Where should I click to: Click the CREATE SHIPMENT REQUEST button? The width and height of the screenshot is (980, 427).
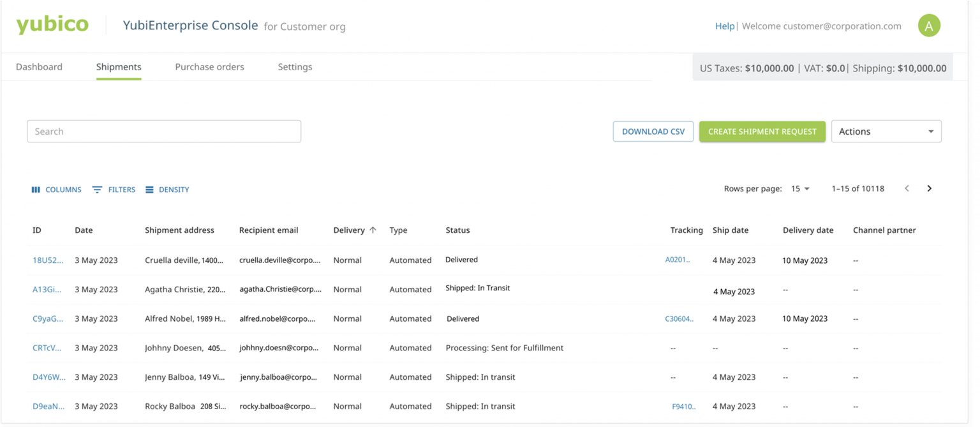(762, 131)
